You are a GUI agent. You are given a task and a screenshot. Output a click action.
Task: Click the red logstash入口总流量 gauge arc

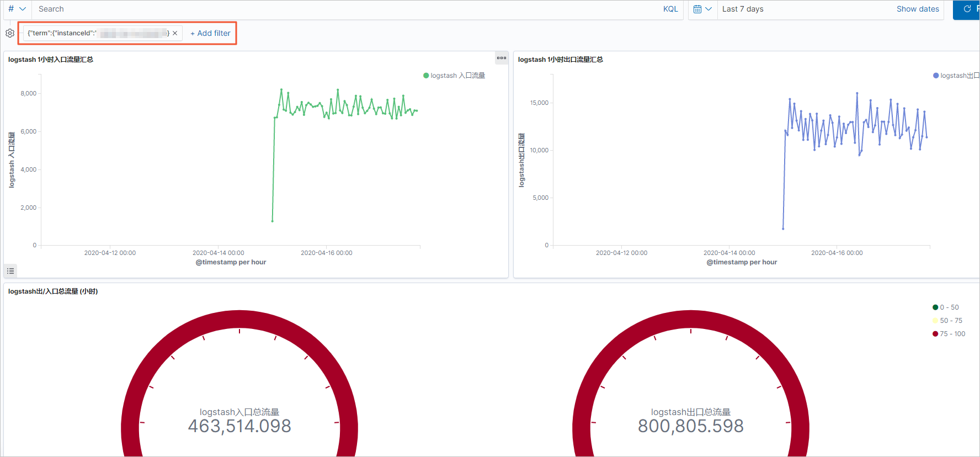point(239,320)
